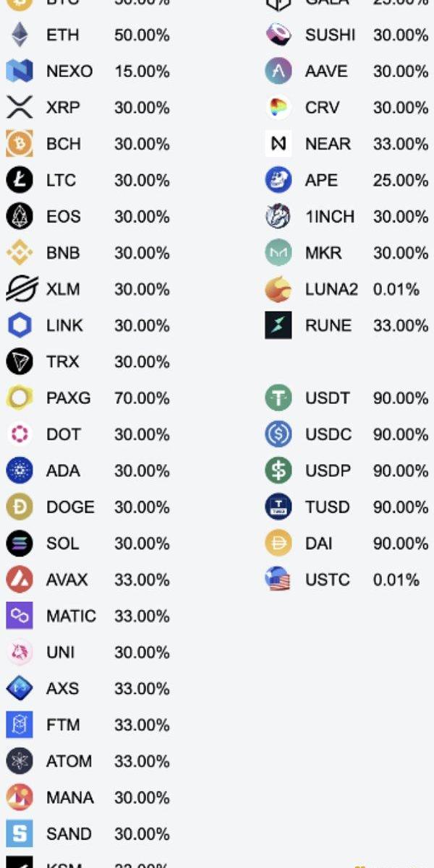Image resolution: width=434 pixels, height=868 pixels.
Task: Click the purple MATIC icon
Action: [x=20, y=616]
